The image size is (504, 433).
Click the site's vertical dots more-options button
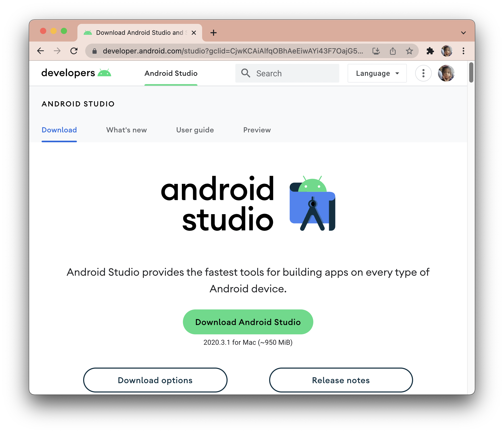tap(423, 73)
